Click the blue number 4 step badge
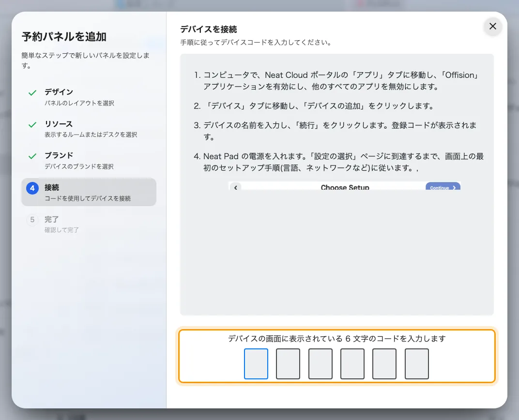The width and height of the screenshot is (519, 420). coord(32,188)
